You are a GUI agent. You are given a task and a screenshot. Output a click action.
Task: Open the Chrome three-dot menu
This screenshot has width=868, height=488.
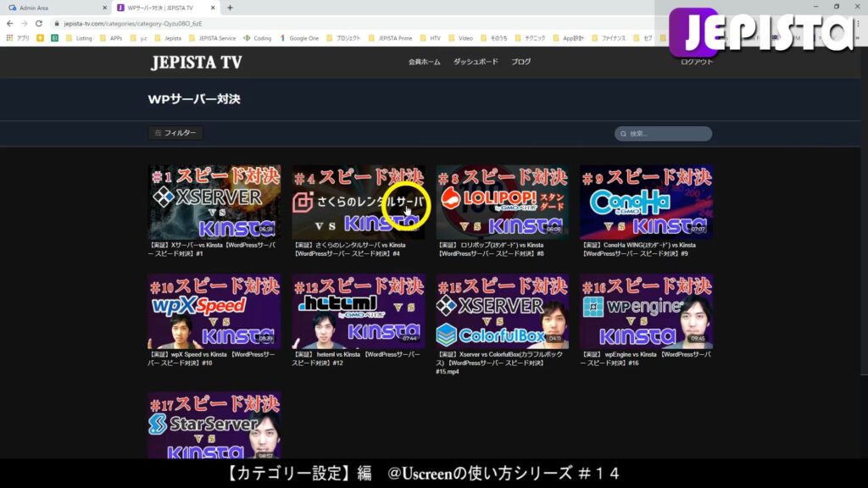859,24
